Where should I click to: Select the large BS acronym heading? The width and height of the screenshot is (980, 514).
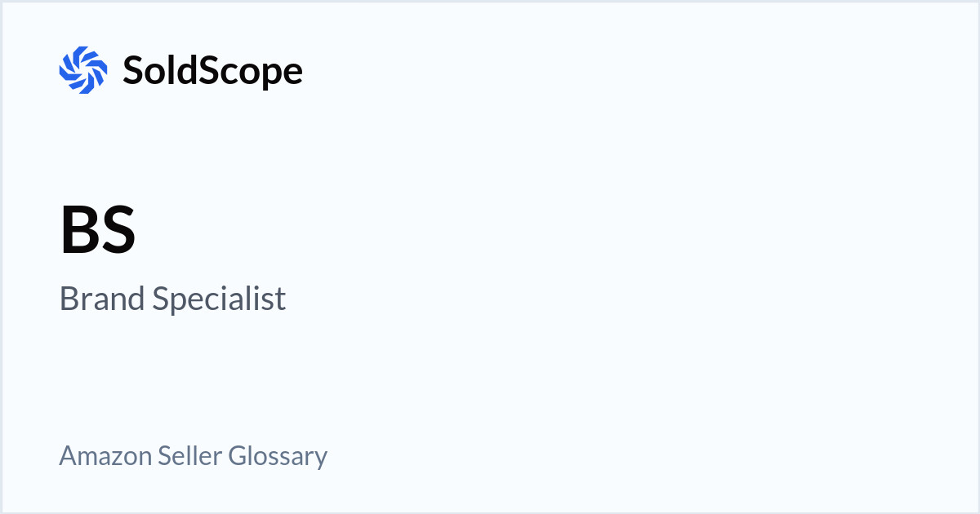coord(98,231)
